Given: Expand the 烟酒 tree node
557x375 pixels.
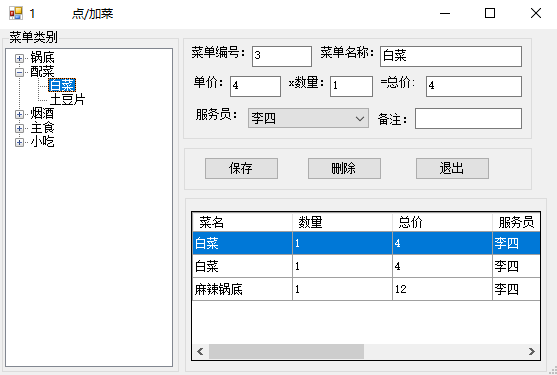Looking at the screenshot, I should 20,114.
